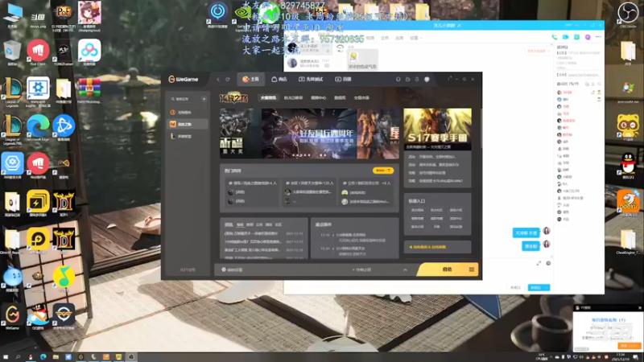
Task: Open the live stream tab in WeGame header
Action: (344, 79)
